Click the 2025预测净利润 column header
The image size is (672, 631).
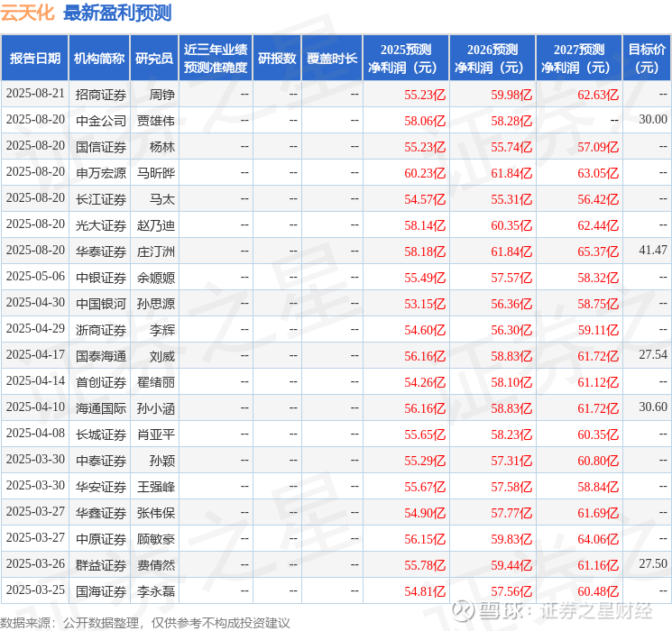(x=406, y=59)
